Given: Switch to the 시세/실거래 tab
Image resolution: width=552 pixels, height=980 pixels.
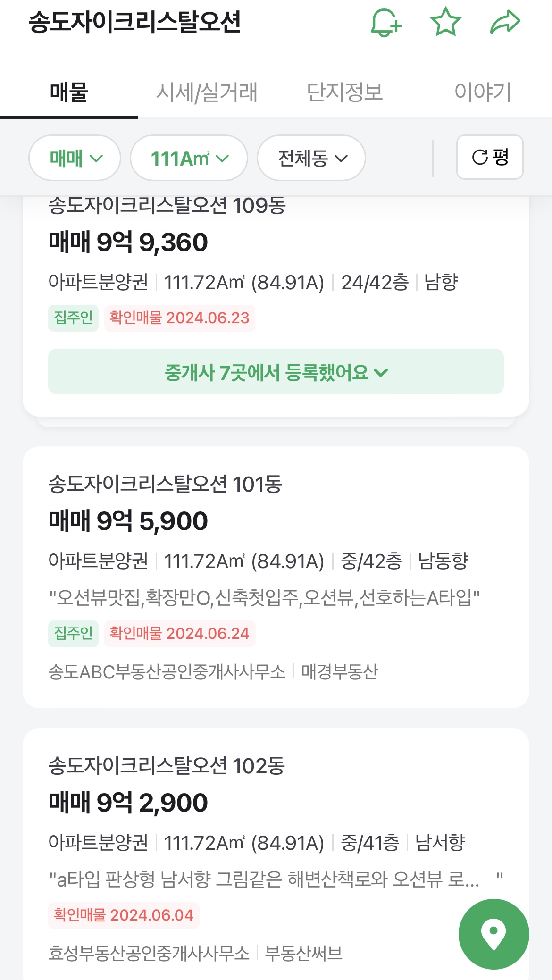Looking at the screenshot, I should (207, 92).
